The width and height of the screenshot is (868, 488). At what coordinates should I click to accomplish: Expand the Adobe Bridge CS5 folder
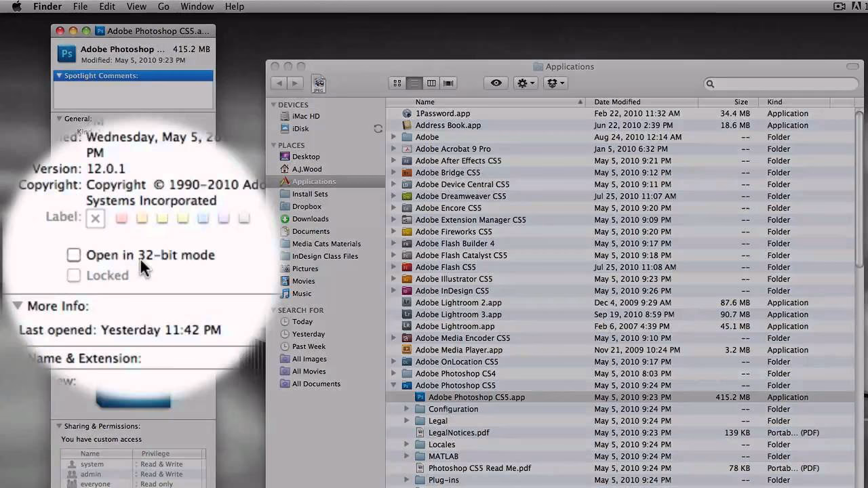click(x=394, y=172)
